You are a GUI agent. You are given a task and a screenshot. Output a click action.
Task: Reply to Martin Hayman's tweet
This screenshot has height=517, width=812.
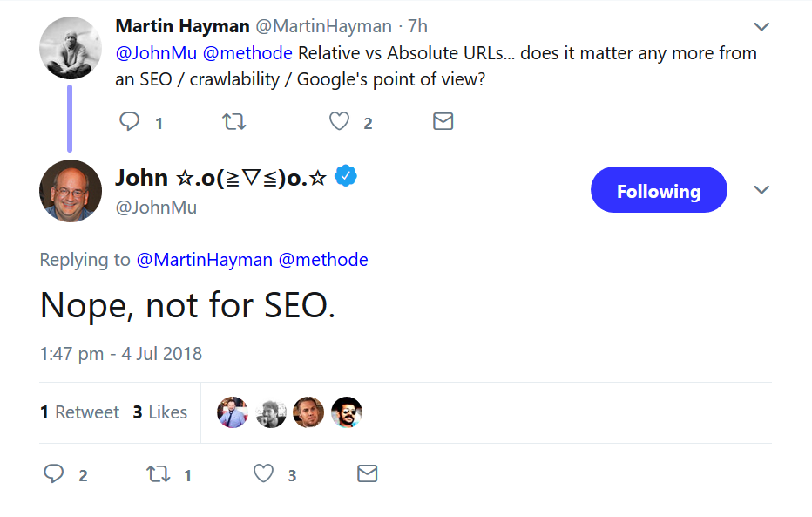130,121
